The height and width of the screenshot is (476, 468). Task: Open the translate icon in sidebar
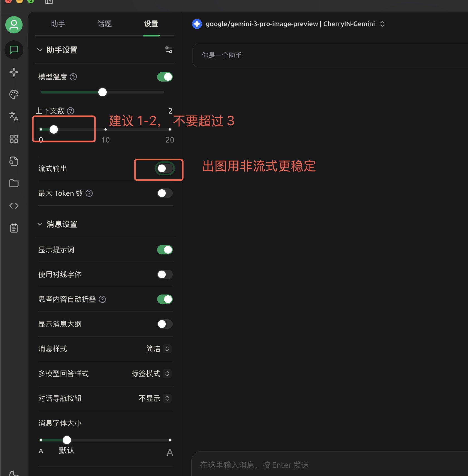pos(14,117)
